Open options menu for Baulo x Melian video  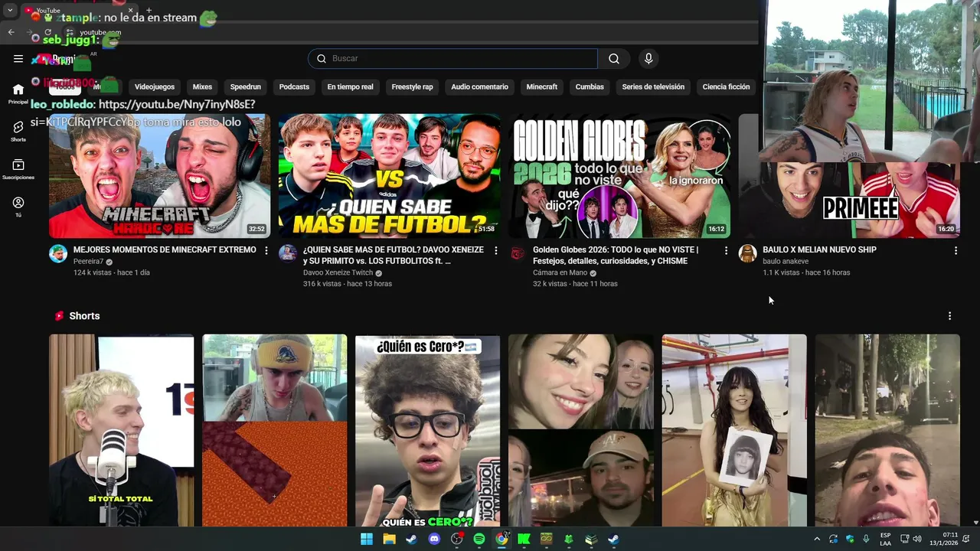[x=955, y=250]
